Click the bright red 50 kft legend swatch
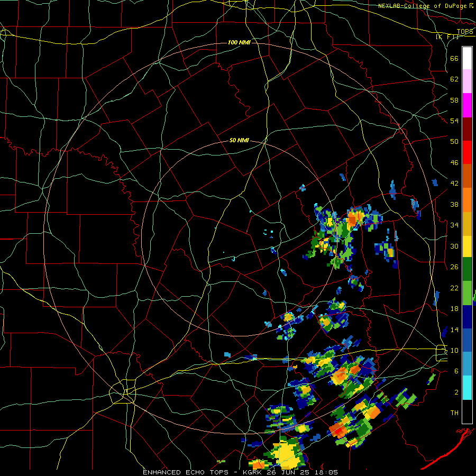 pyautogui.click(x=467, y=152)
